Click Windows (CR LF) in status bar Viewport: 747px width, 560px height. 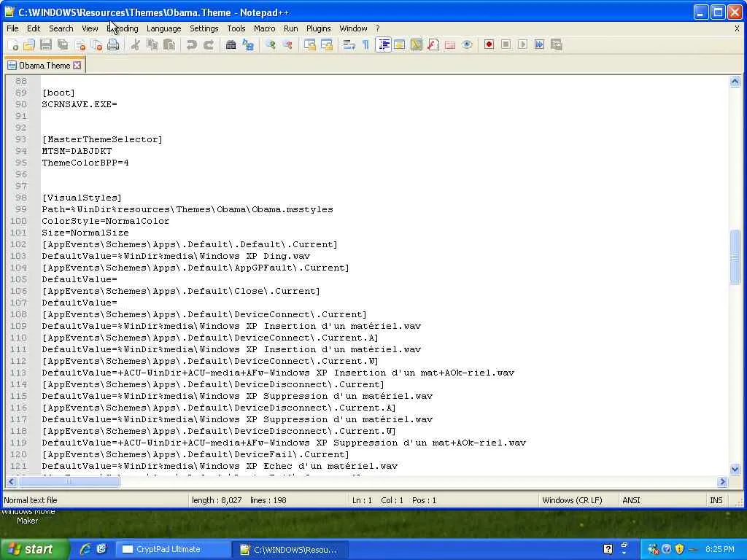572,500
